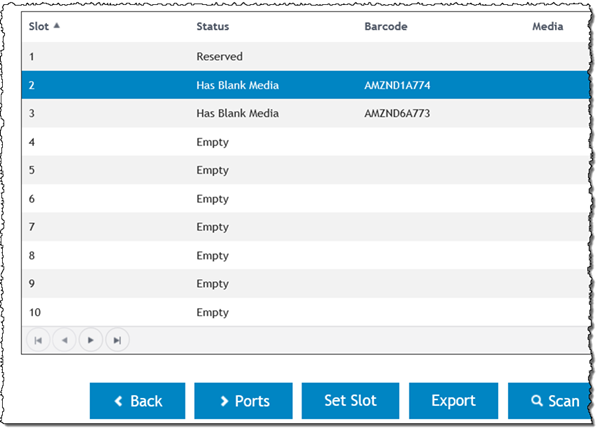
Task: Sort table by Status column header
Action: click(x=213, y=27)
